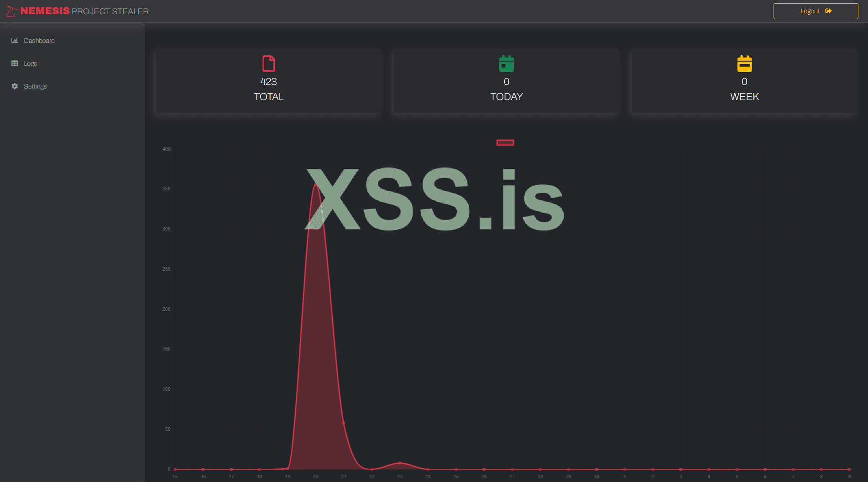Click the x-axis label 30

click(x=596, y=477)
